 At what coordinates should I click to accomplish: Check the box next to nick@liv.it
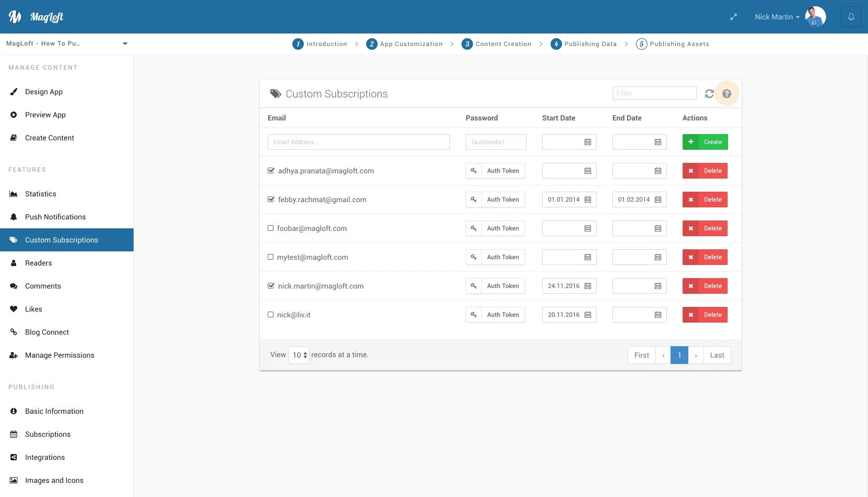[271, 315]
